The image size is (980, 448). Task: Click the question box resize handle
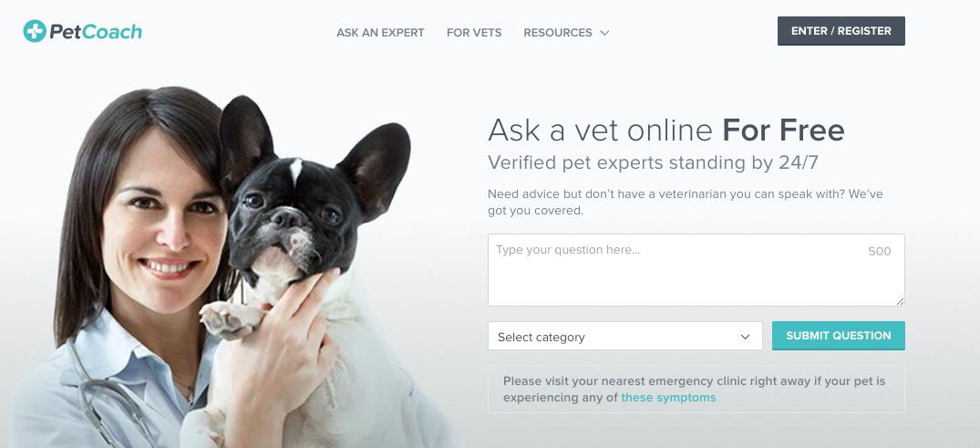[900, 302]
